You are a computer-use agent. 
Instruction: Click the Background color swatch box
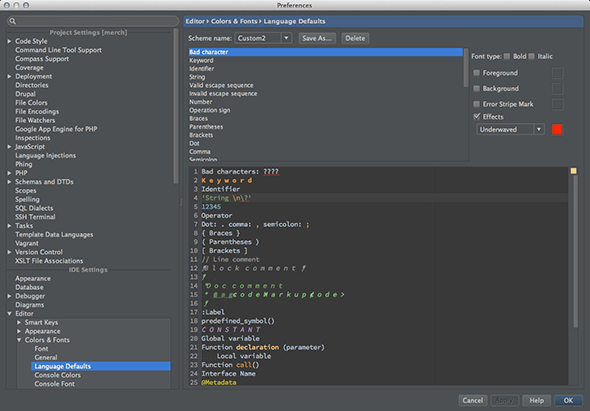tap(557, 88)
